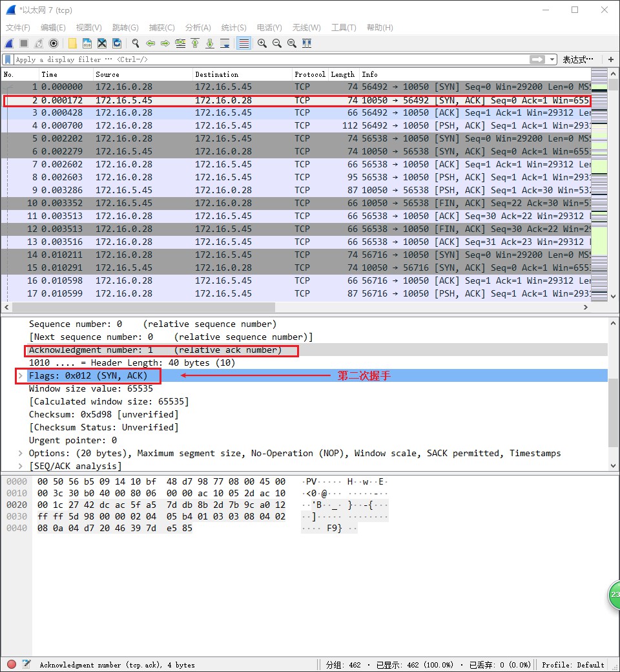Open capture file properties notepad icon

pos(26,664)
